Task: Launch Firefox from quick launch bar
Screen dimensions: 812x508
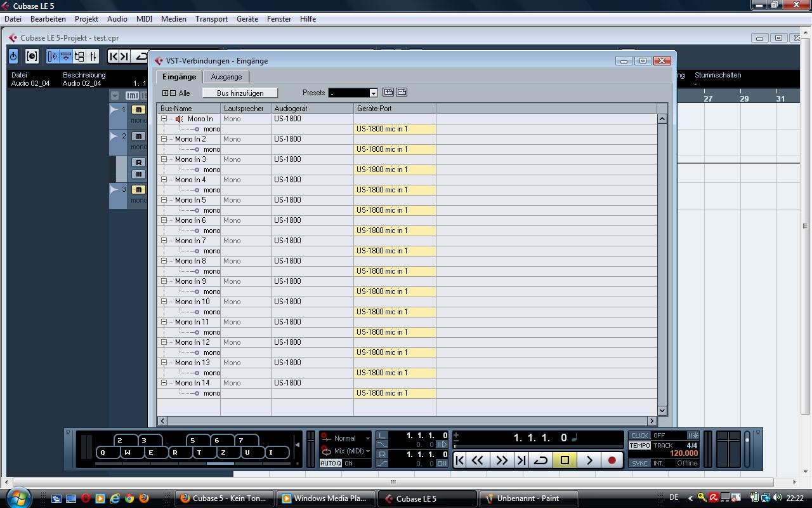Action: coord(144,498)
